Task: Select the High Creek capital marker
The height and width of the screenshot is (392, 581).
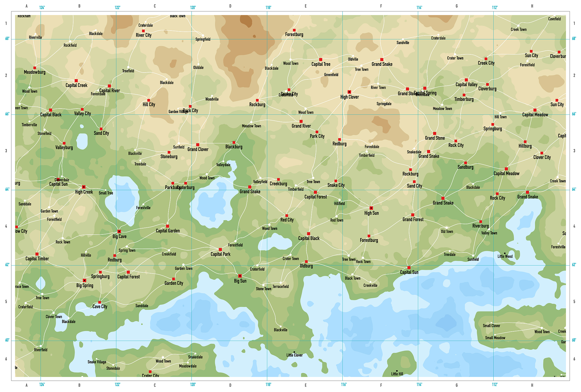Action: [x=84, y=187]
